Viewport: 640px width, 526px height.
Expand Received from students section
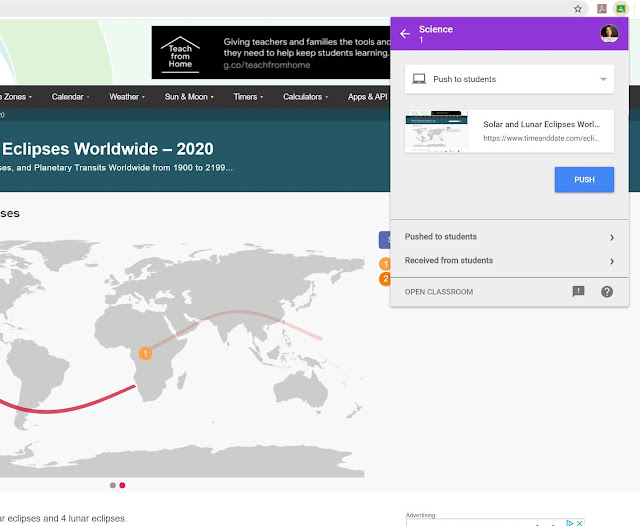[x=509, y=261]
